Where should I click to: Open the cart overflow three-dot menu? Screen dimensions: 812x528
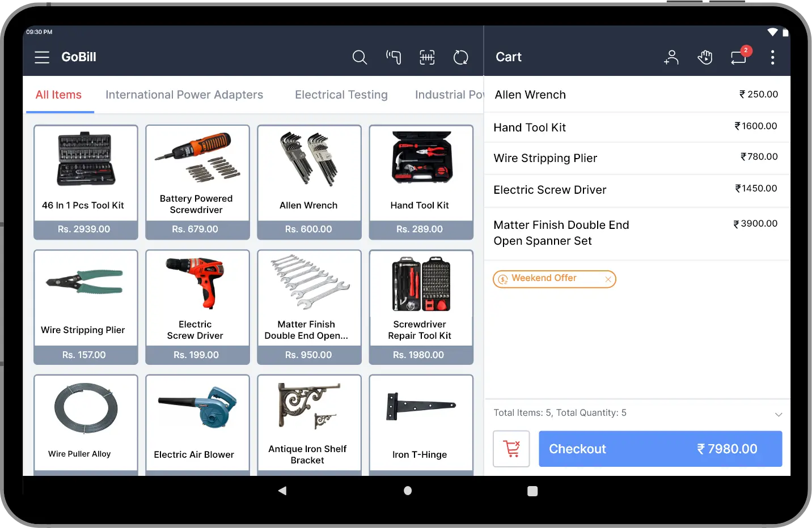(772, 57)
